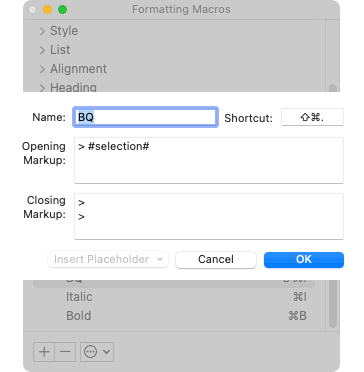The image size is (364, 372).
Task: Click the OK button
Action: coord(304,260)
